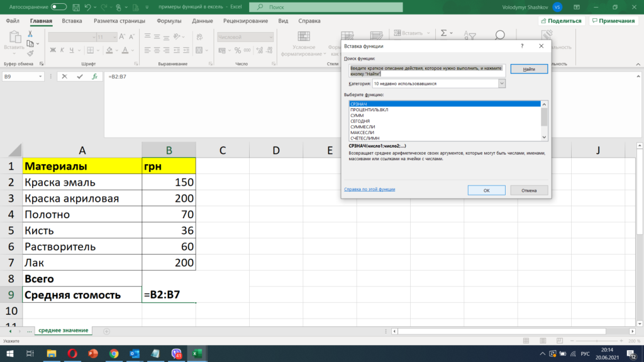The width and height of the screenshot is (644, 362).
Task: Open the Формулы tab
Action: click(x=169, y=21)
